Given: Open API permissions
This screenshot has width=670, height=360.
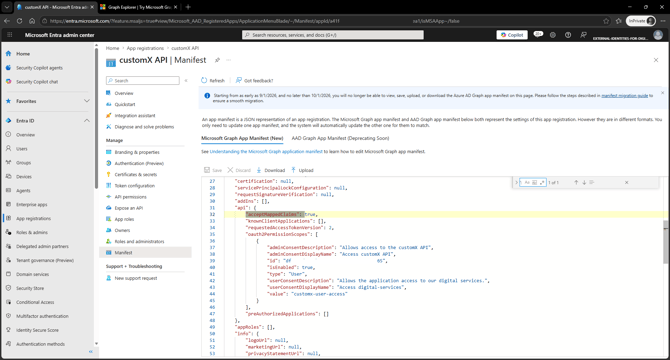Looking at the screenshot, I should point(130,197).
